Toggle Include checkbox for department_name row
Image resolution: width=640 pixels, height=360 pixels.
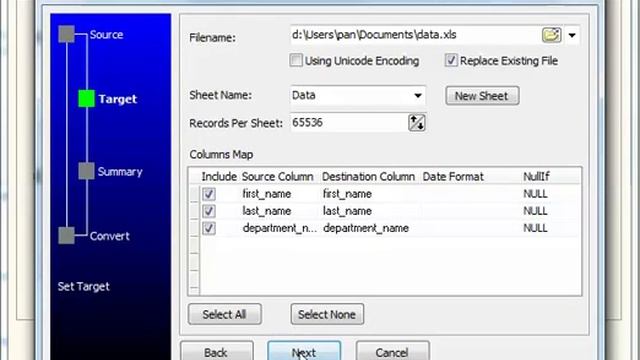209,228
